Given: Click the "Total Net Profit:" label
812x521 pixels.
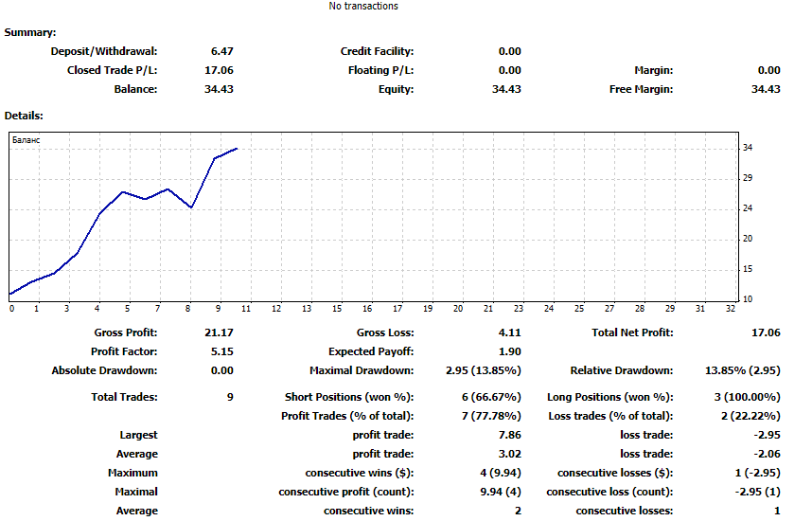Looking at the screenshot, I should (632, 332).
